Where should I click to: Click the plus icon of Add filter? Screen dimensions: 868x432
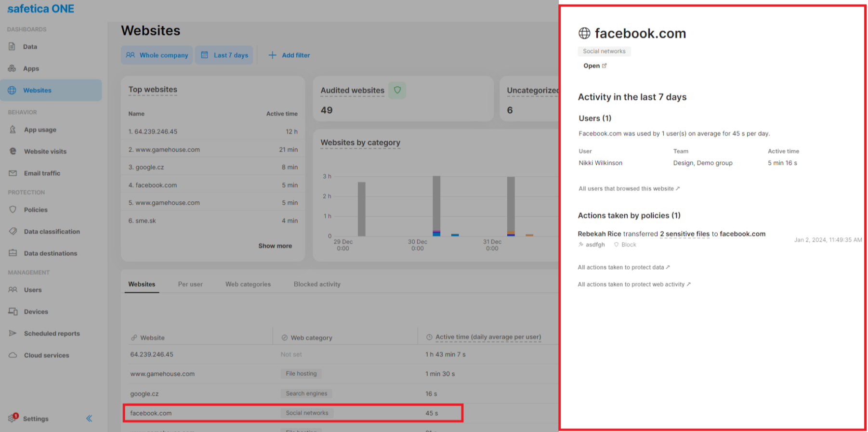click(272, 55)
